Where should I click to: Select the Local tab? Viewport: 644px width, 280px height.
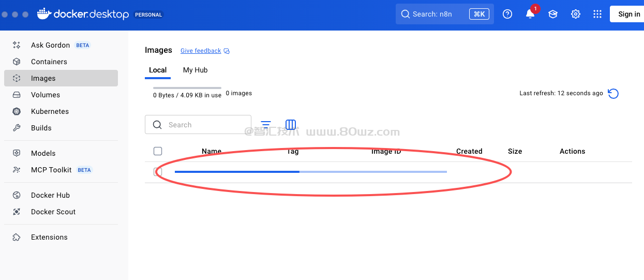[x=158, y=70]
